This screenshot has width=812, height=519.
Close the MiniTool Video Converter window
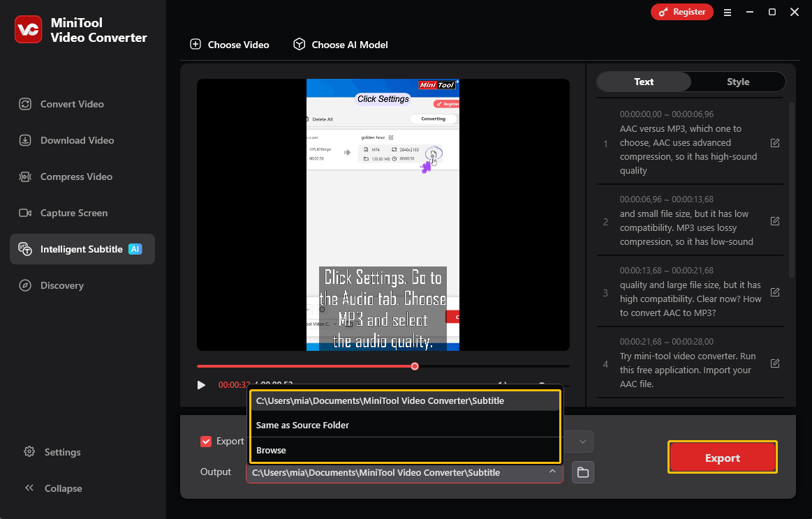[x=795, y=12]
